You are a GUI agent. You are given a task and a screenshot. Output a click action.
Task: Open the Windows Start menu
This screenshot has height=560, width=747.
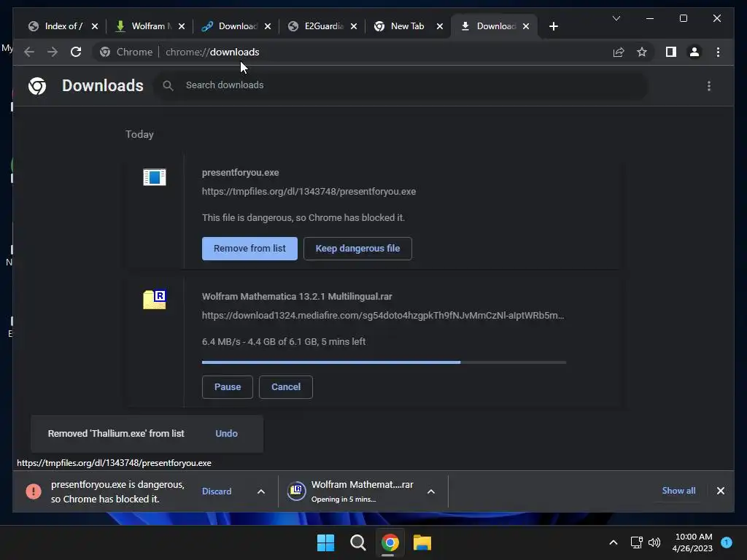[326, 542]
